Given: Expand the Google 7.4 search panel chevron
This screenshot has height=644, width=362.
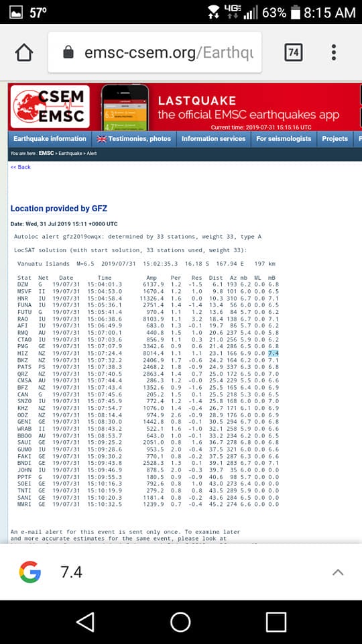Looking at the screenshot, I should (x=338, y=572).
